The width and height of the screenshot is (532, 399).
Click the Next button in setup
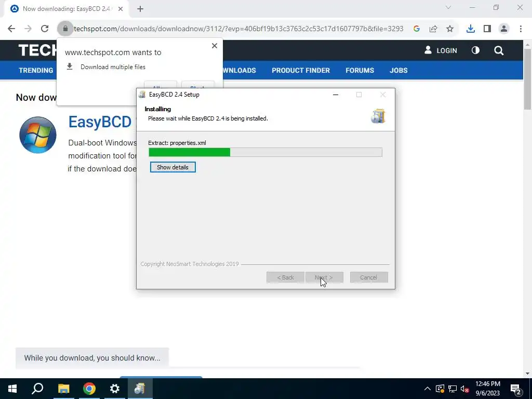pos(324,277)
